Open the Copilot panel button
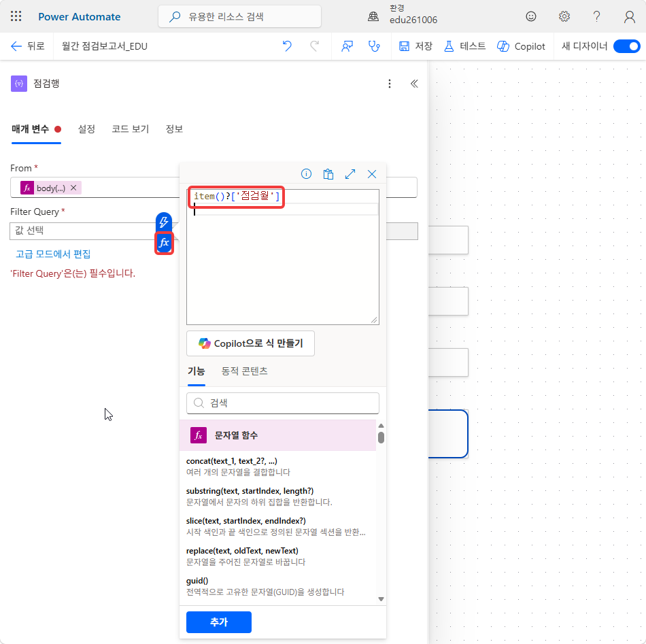 tap(521, 46)
